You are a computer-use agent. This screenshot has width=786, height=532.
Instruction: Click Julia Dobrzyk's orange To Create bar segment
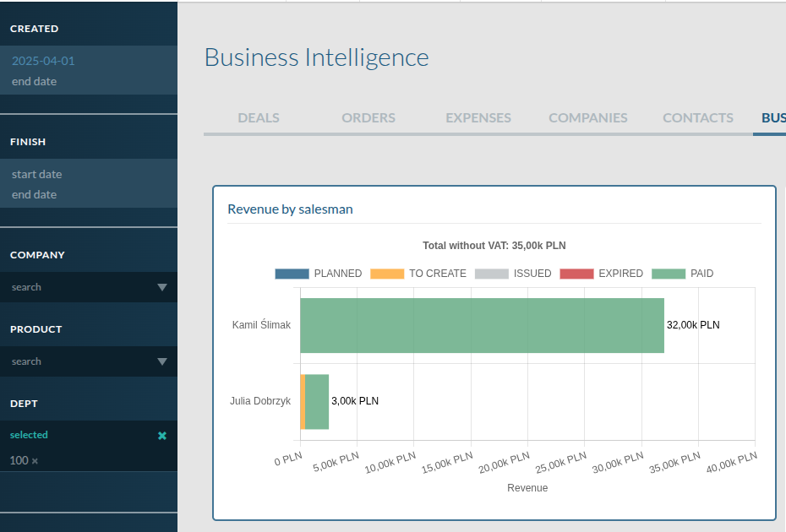(x=303, y=402)
